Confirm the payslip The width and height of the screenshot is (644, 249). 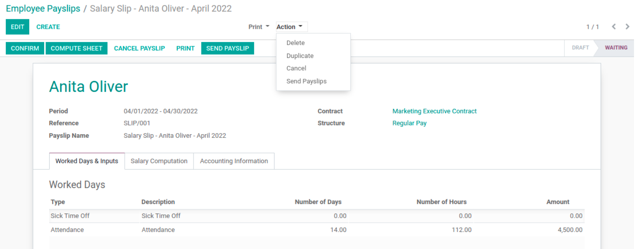tap(25, 48)
